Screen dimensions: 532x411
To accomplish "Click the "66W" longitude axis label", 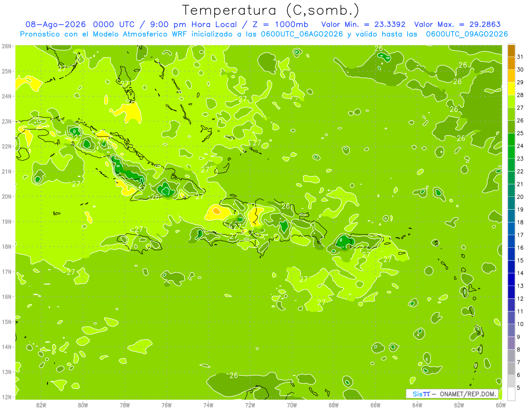I will tap(376, 404).
